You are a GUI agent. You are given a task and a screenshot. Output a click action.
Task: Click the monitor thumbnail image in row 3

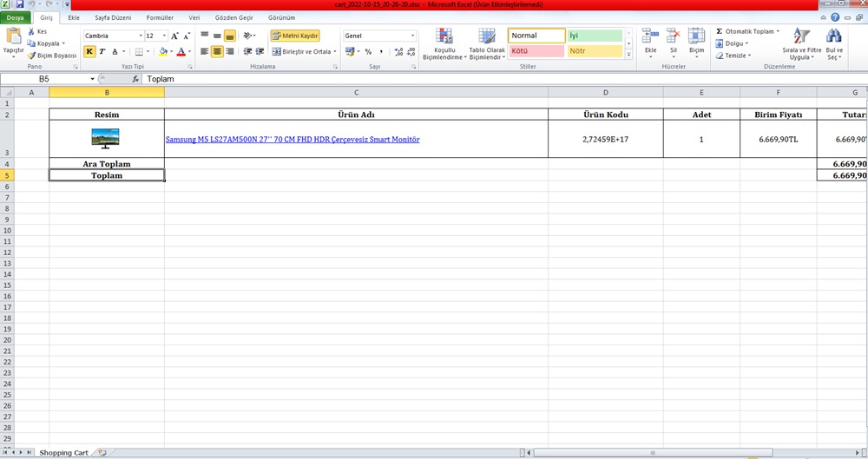[x=105, y=139]
